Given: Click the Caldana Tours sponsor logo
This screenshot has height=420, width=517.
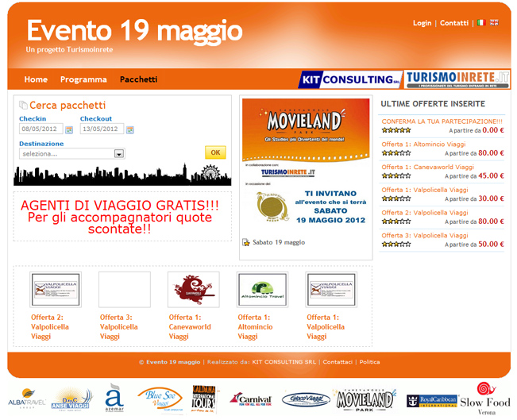Looking at the screenshot, I should 204,399.
